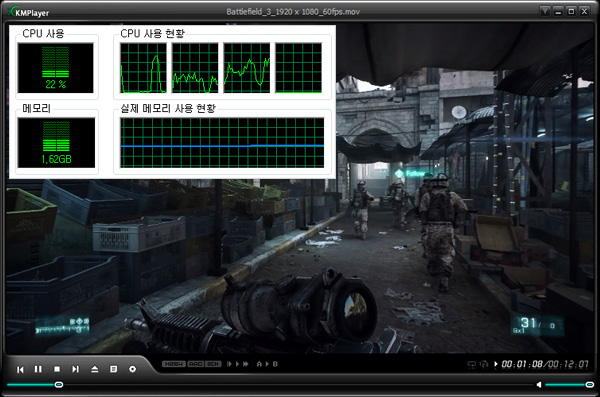
Task: Pause the video playback
Action: (x=38, y=369)
